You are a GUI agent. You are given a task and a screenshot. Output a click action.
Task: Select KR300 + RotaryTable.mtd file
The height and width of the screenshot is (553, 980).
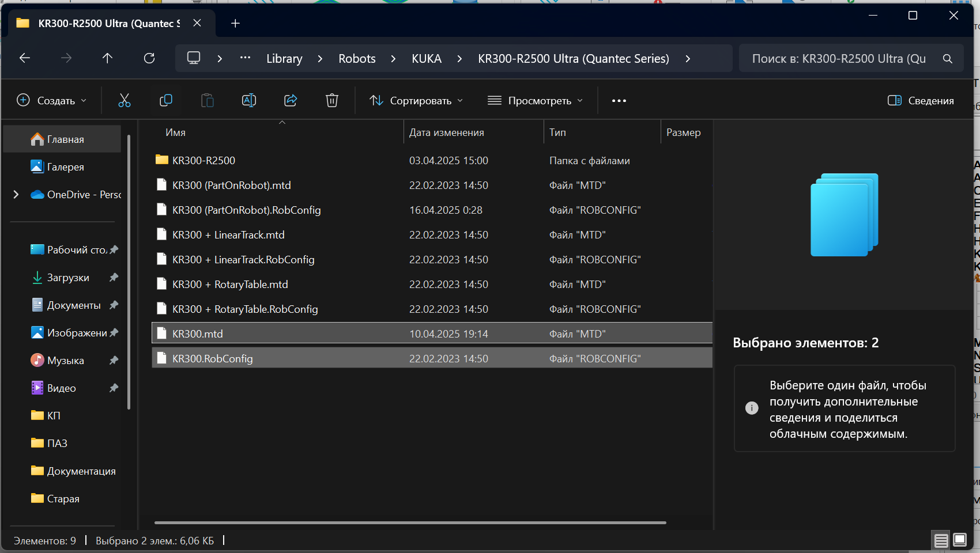click(x=432, y=284)
